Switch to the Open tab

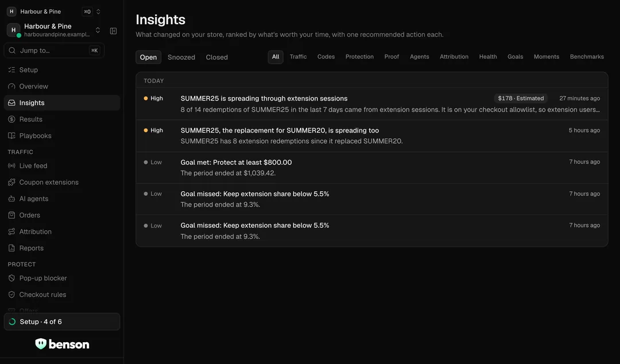pos(148,57)
